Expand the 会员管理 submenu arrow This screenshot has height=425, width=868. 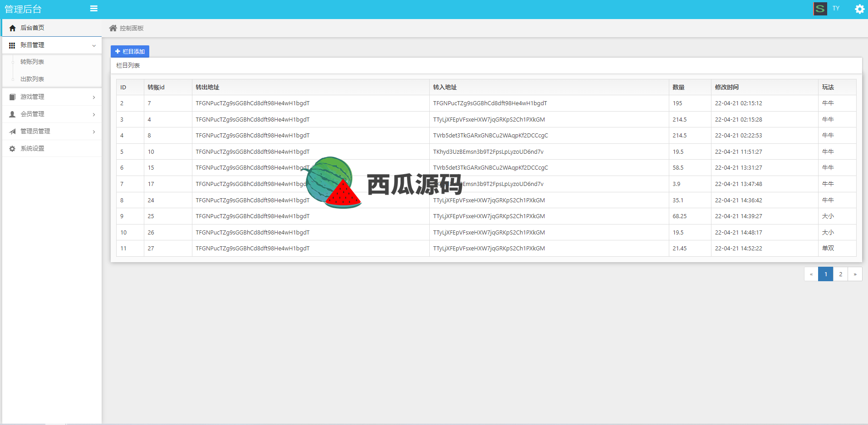pos(94,114)
